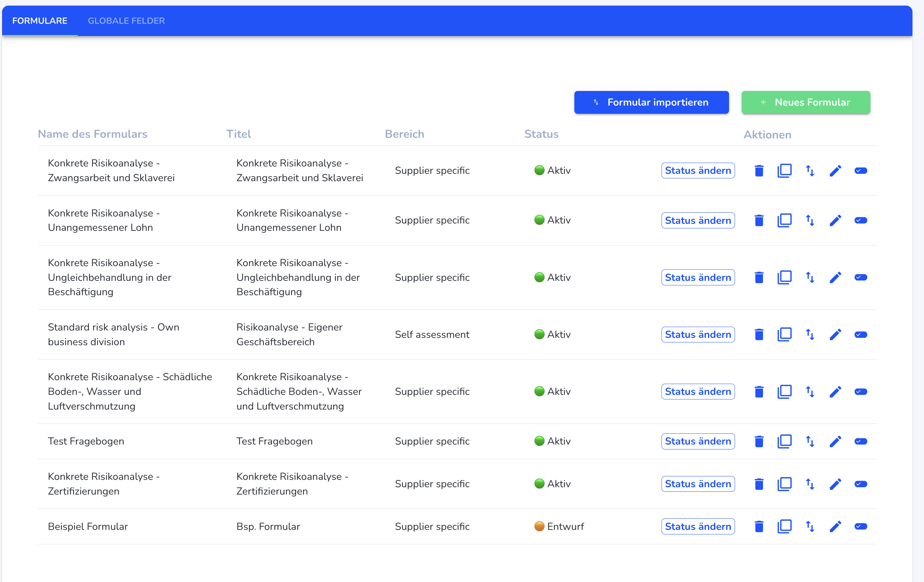The width and height of the screenshot is (924, 582).
Task: Toggle checkmark pill in Zwangsarbeit und Sklaverei row
Action: point(861,171)
